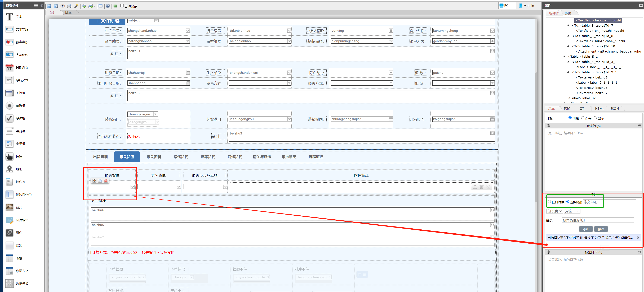Click the magic wand icon
Viewport: 644px width, 292px height.
(x=77, y=6)
